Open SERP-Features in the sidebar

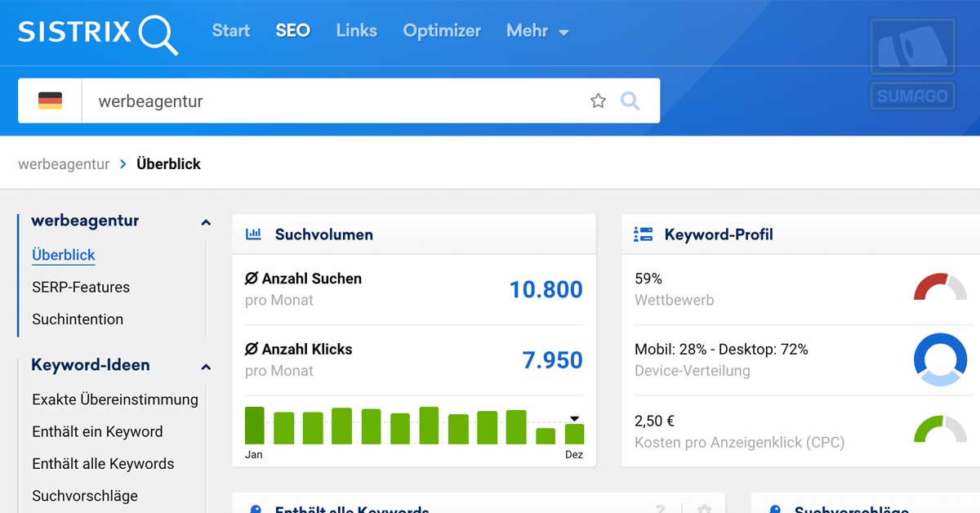coord(81,287)
